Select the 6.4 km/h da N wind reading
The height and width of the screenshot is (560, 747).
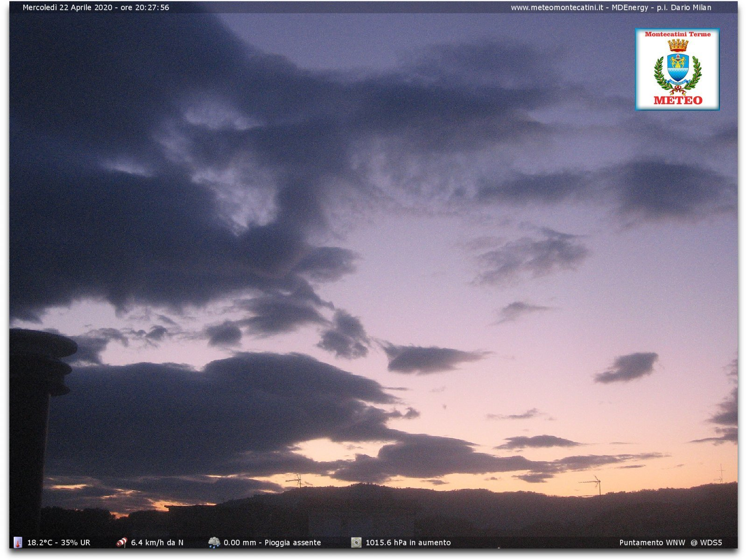tap(157, 542)
